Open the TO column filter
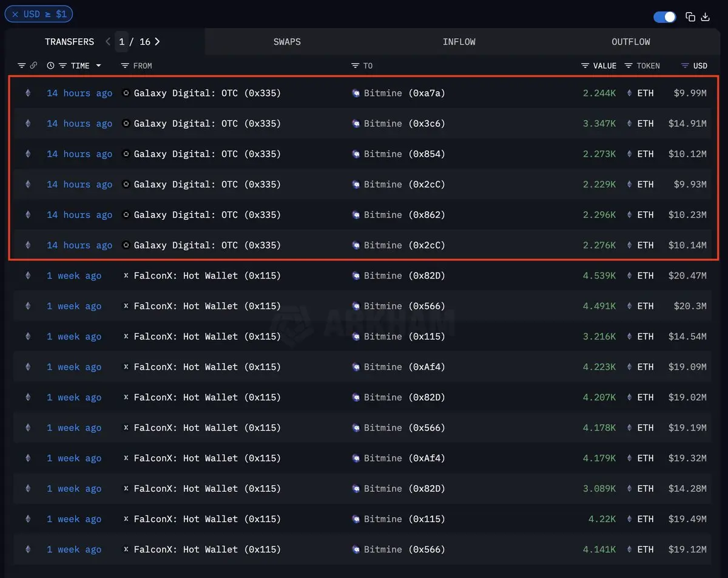728x578 pixels. [x=356, y=66]
